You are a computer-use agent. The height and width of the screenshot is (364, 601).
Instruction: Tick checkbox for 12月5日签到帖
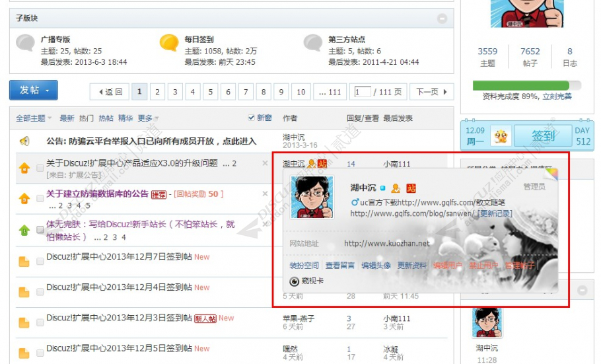pyautogui.click(x=40, y=353)
